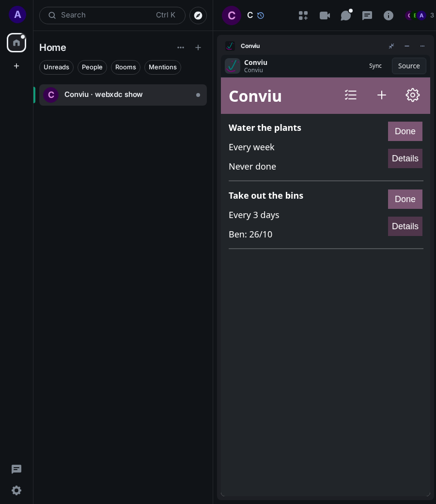Open Home options three-dots menu
Screen dimensions: 436x504
181,47
